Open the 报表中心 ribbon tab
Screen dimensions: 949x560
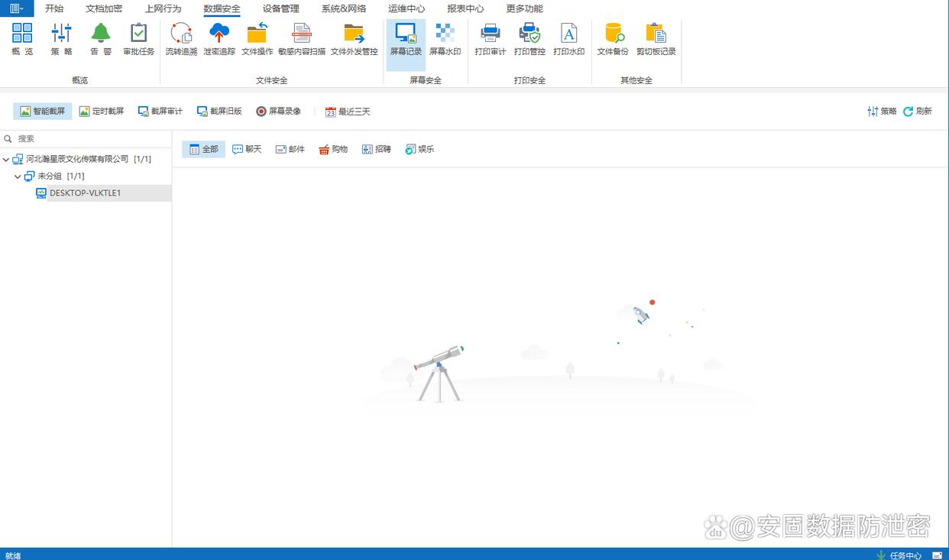click(465, 8)
